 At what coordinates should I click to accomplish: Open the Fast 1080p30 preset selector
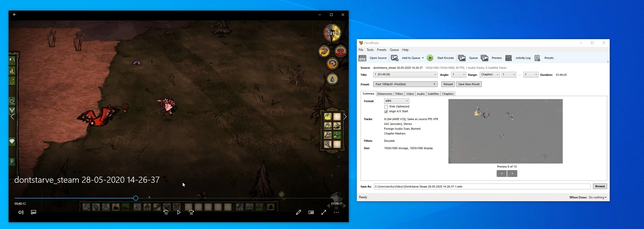click(405, 84)
